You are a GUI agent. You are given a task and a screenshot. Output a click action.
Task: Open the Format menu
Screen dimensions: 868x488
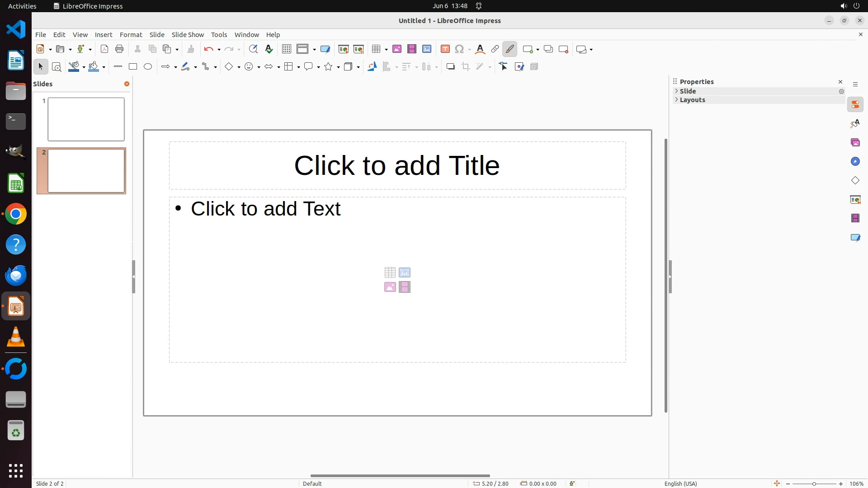(131, 35)
